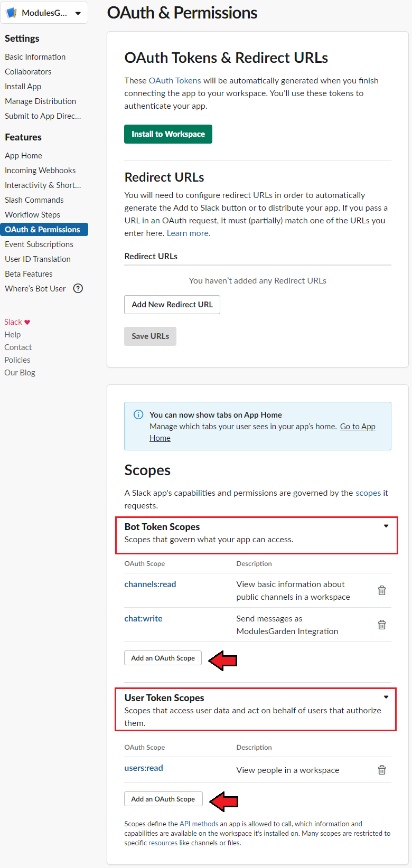Click the Install to Workspace button
412x868 pixels.
pos(168,134)
